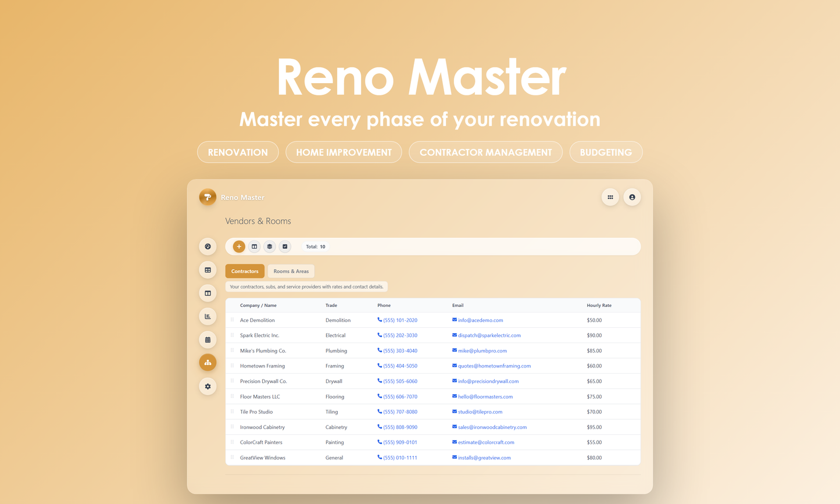Click the CONTRACTOR MANAGEMENT tag pill

click(485, 152)
